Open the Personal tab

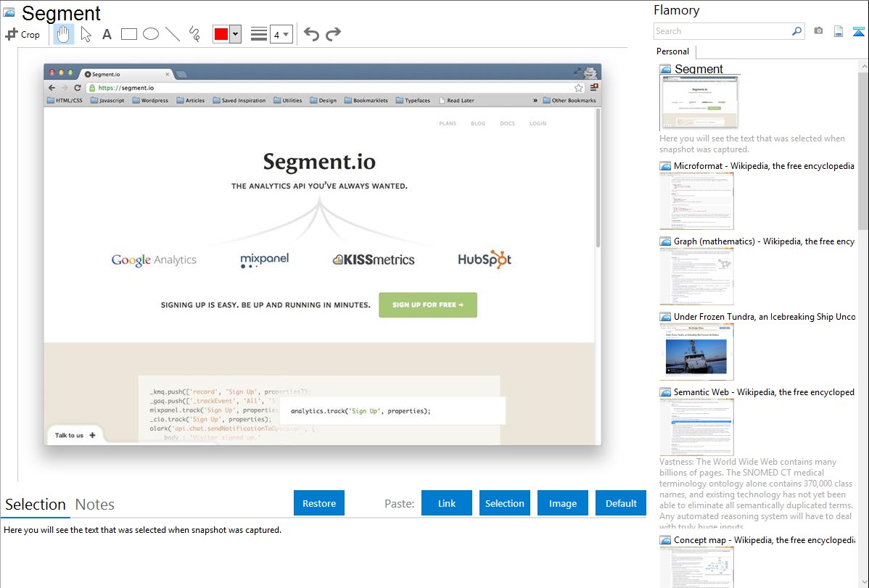click(x=672, y=51)
